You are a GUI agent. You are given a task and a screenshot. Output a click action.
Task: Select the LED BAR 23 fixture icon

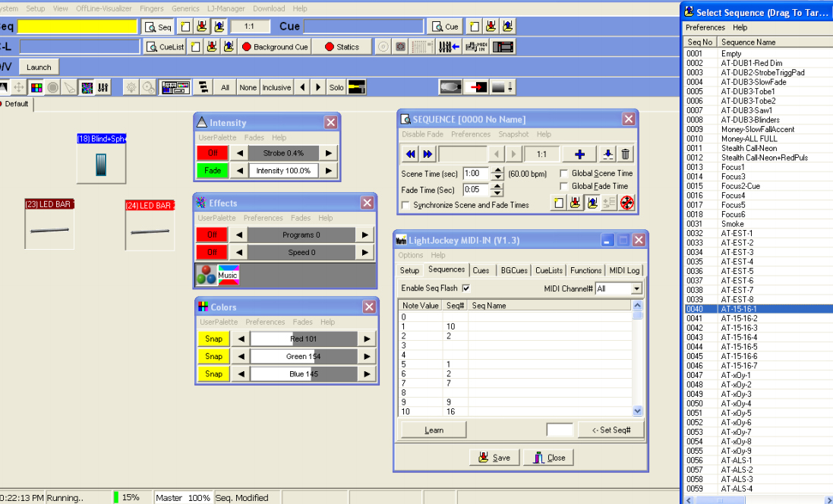(x=49, y=224)
